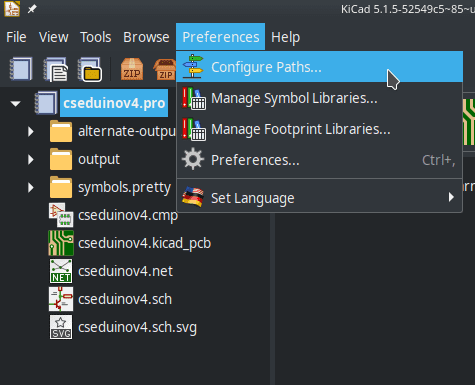Select the cseduinov4.kicad_pcb file name

tap(144, 243)
